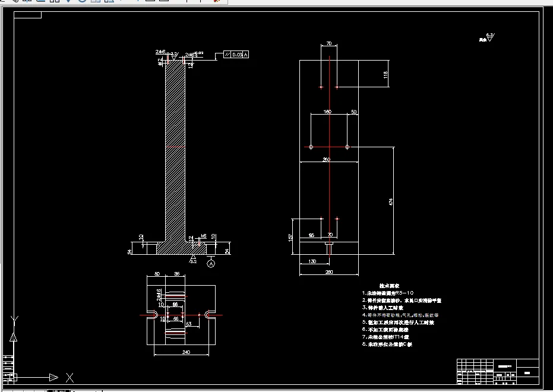The width and height of the screenshot is (553, 392).
Task: Click the drawing title block table
Action: [498, 372]
